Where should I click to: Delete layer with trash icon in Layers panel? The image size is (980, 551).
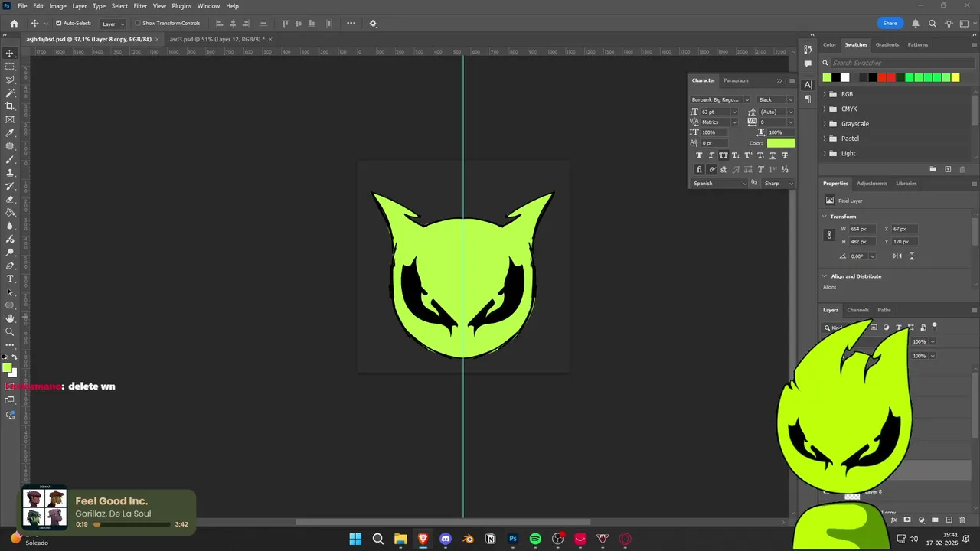964,520
